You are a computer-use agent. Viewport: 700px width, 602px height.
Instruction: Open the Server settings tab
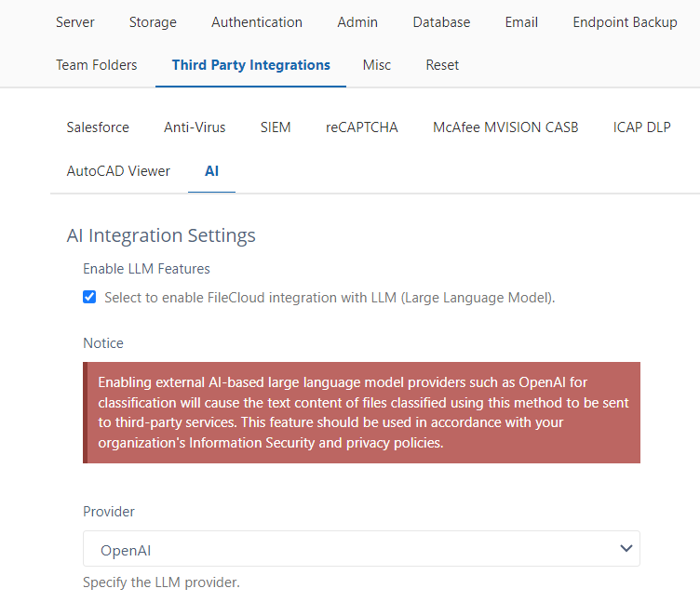[74, 22]
